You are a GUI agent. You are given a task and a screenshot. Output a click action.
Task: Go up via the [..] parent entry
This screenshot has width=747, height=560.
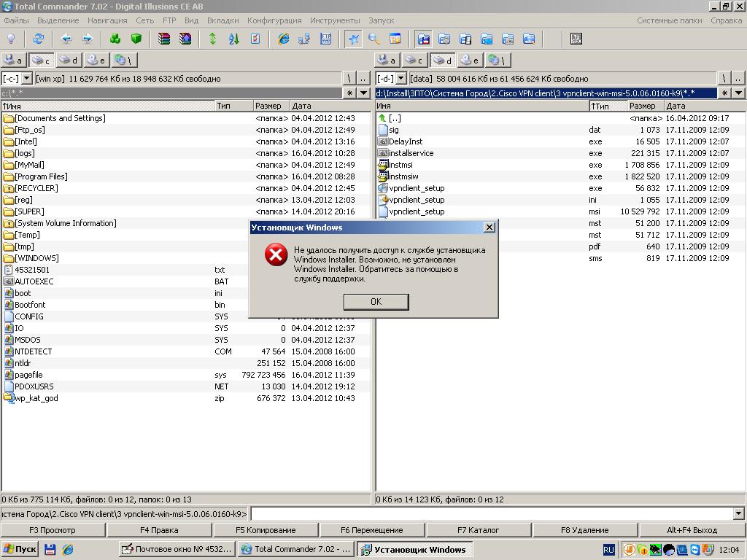click(x=560, y=118)
